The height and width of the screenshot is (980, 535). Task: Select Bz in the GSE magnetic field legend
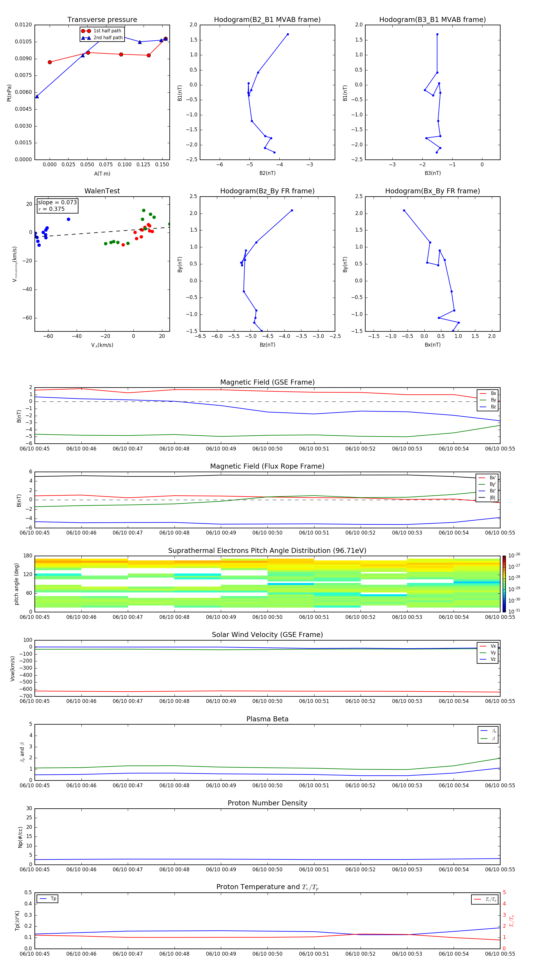488,407
